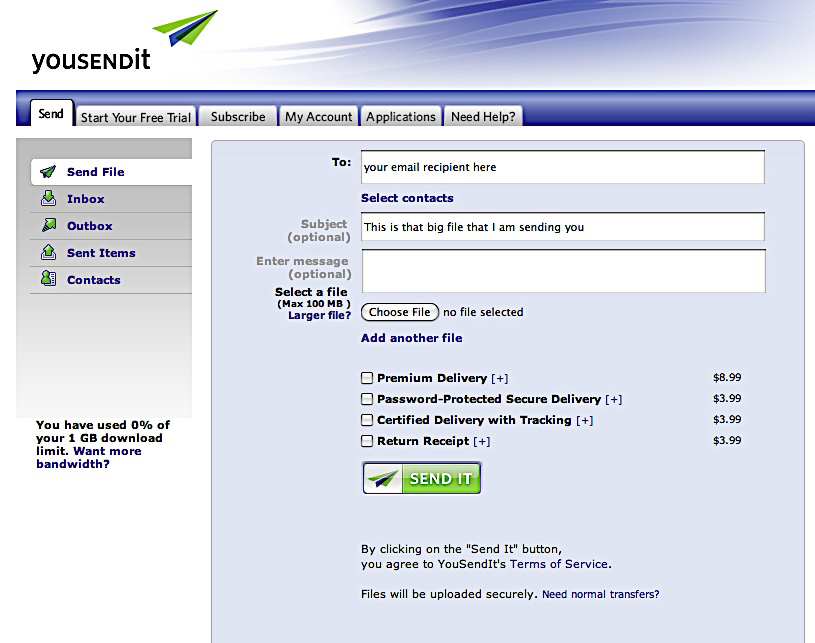Click the Subject input field
The width and height of the screenshot is (815, 643).
click(x=563, y=226)
